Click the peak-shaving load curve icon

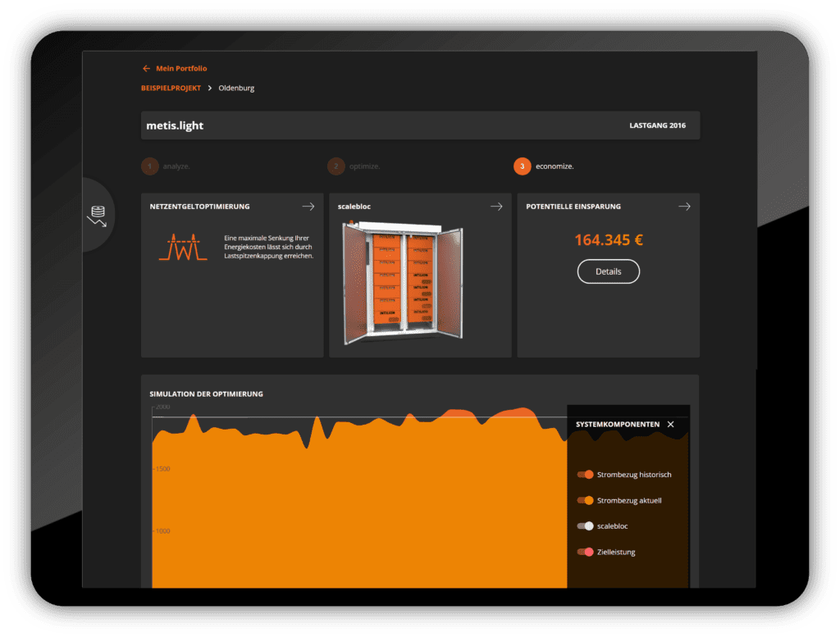[x=183, y=247]
